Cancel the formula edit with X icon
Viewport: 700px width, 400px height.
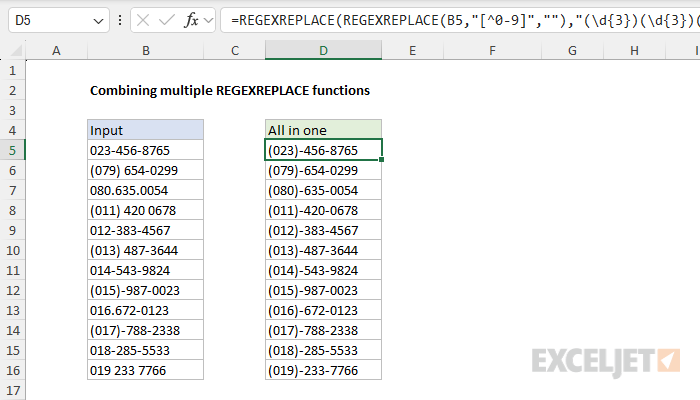(143, 20)
